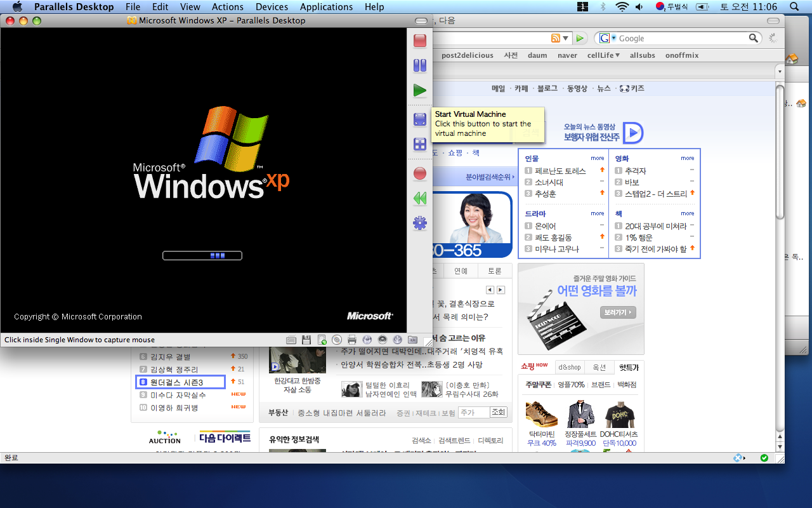Viewport: 812px width, 508px height.
Task: Expand the cellLife bookmark folder
Action: click(603, 55)
